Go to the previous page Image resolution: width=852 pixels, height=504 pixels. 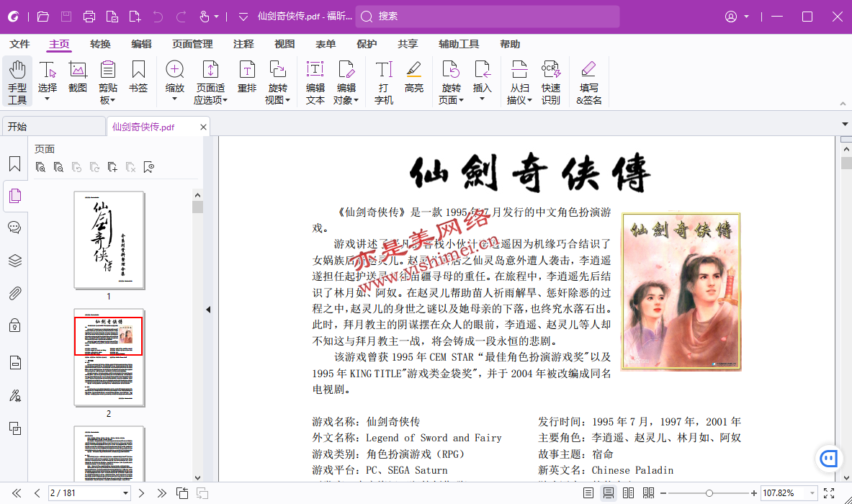pyautogui.click(x=37, y=493)
